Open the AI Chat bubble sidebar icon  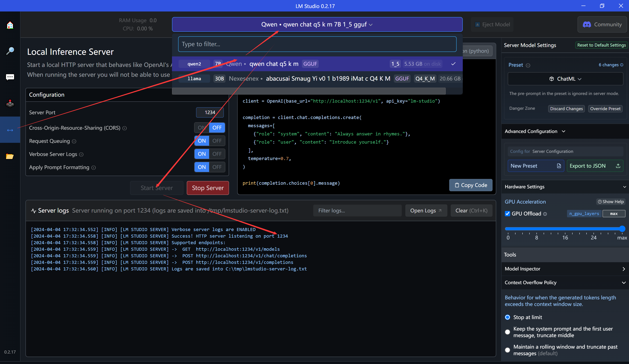click(10, 77)
